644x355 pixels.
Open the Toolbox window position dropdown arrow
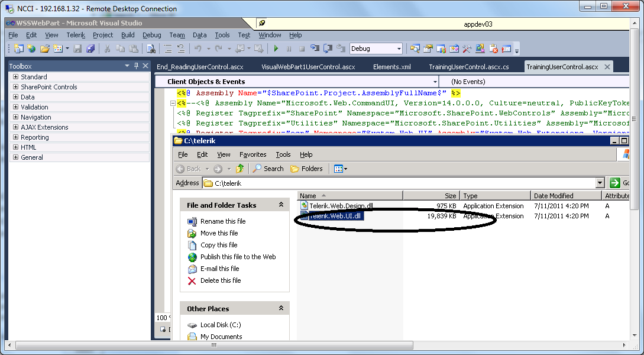click(127, 66)
